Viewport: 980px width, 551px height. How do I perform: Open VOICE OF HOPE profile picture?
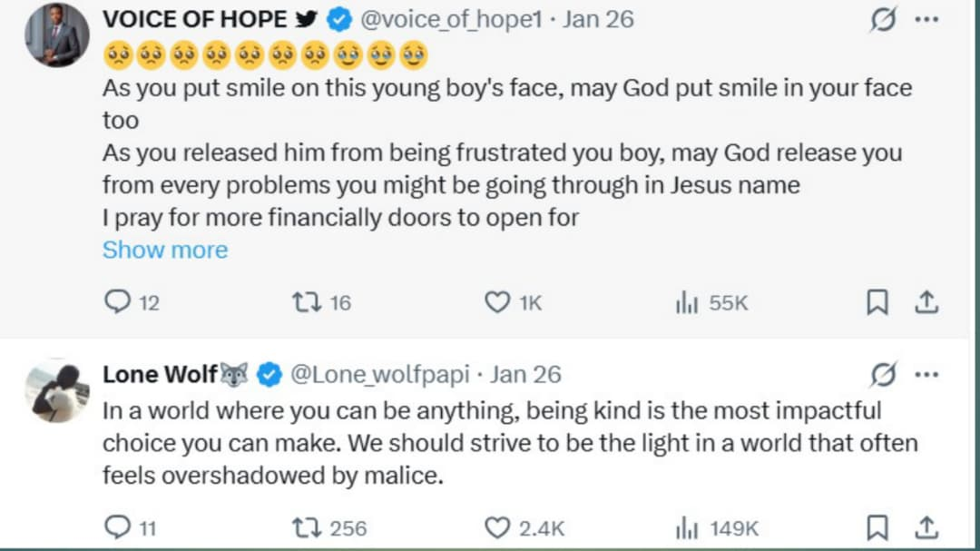pyautogui.click(x=56, y=34)
